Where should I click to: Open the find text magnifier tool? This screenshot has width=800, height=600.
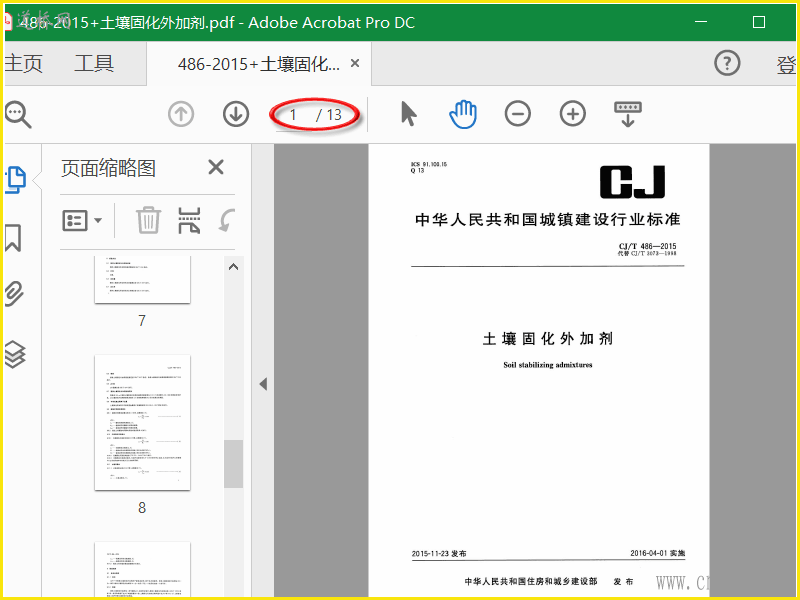click(x=18, y=114)
